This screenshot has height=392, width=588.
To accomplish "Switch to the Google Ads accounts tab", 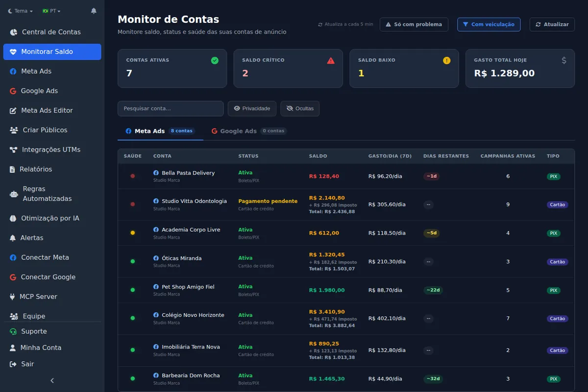I will tap(249, 131).
